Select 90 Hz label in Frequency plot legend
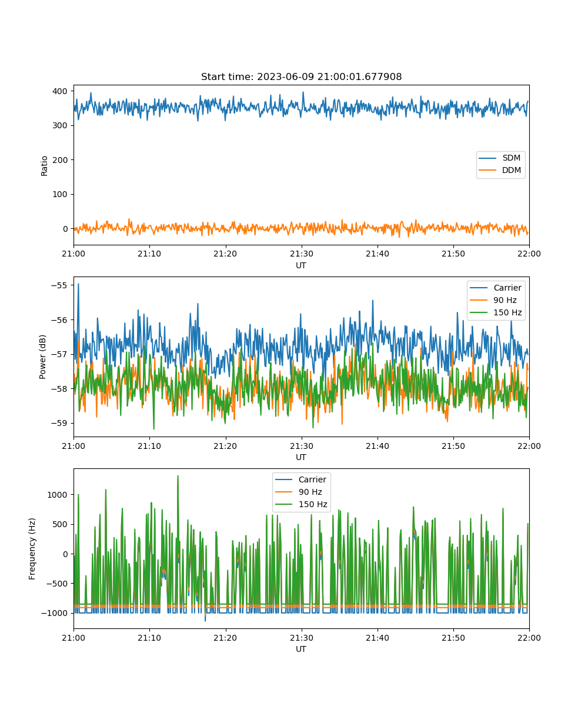This screenshot has height=706, width=588. tap(310, 492)
